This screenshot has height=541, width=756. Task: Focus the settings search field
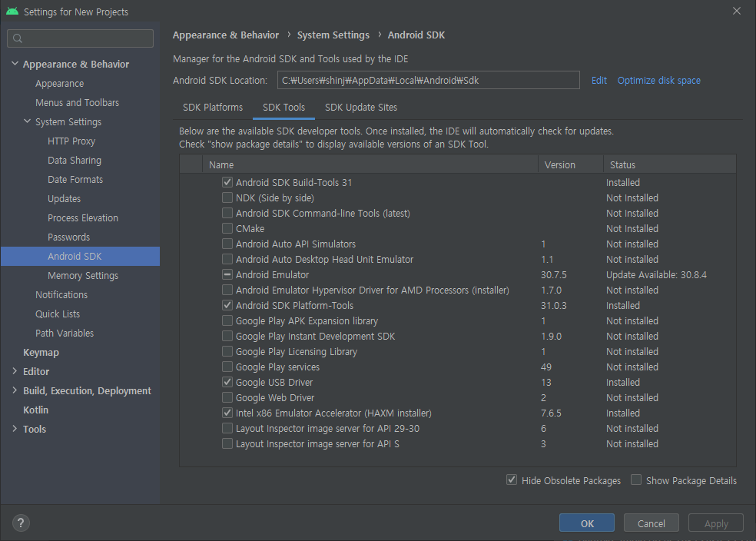tap(81, 38)
